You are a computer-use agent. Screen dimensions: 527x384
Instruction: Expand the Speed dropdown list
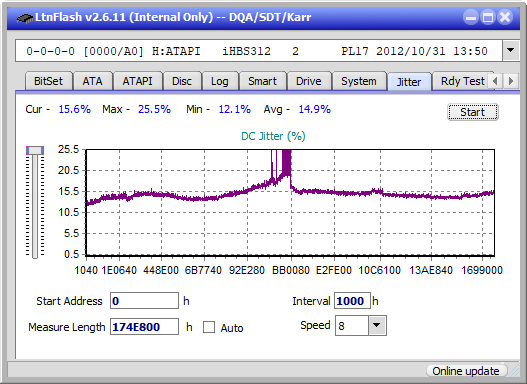tap(377, 325)
